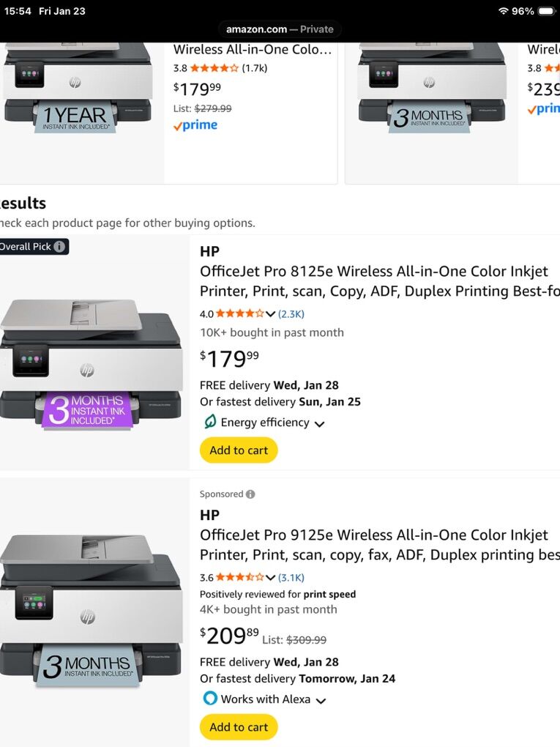Viewport: 560px width, 747px height.
Task: Open rating breakdown chevron for 4.0 stars
Action: tap(271, 314)
